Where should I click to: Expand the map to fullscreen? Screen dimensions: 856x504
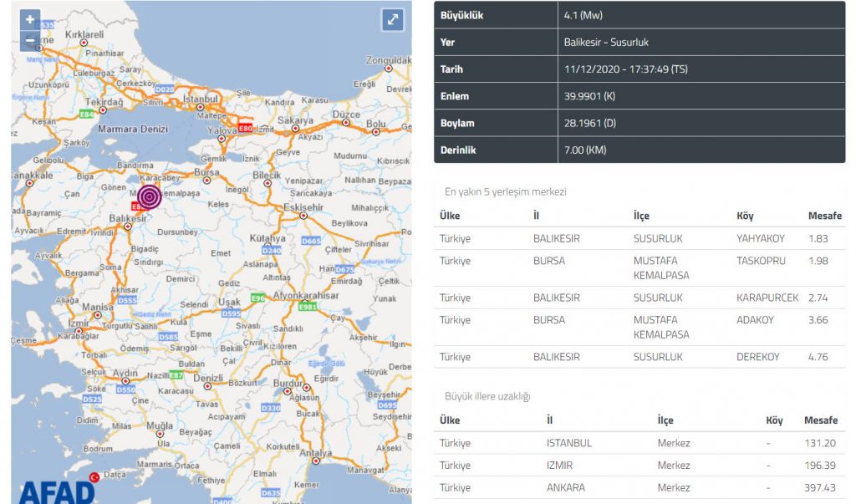click(393, 20)
